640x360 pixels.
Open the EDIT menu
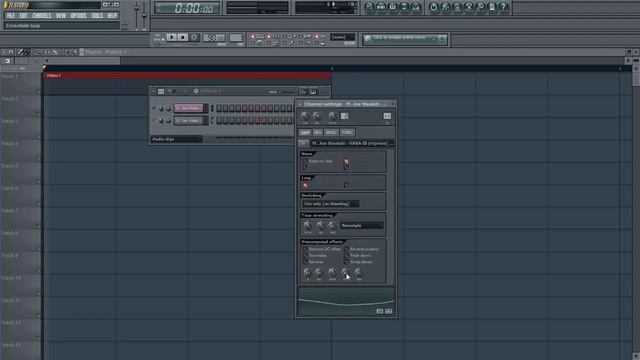23,16
